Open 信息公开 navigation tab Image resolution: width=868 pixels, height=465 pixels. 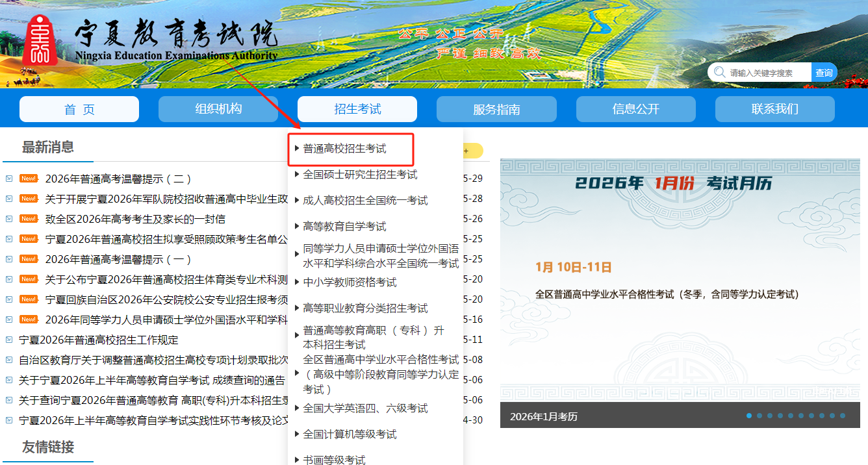(636, 109)
